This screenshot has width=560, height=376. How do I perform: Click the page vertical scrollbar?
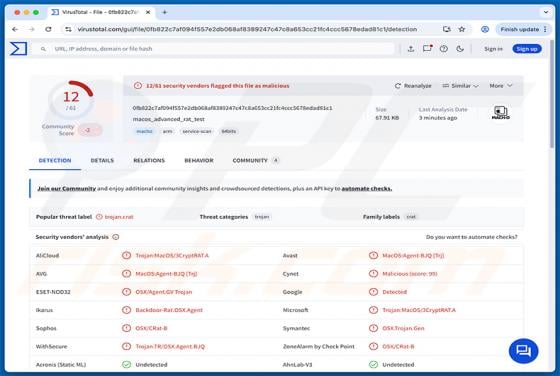[x=552, y=93]
